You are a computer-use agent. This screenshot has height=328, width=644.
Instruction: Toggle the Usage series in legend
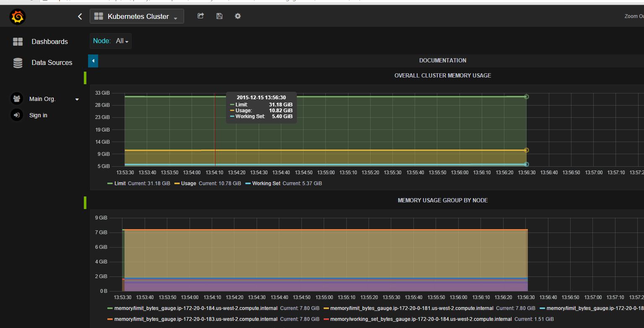click(x=188, y=183)
